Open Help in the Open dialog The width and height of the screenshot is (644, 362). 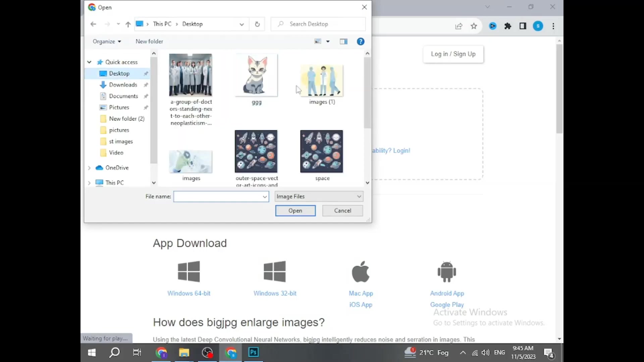(361, 42)
